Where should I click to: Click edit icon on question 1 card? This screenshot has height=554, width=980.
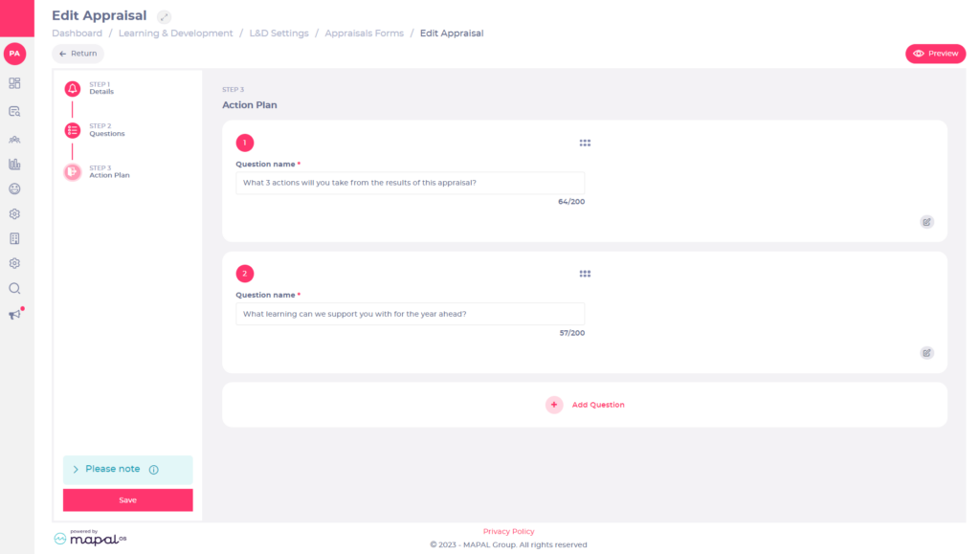click(x=926, y=222)
